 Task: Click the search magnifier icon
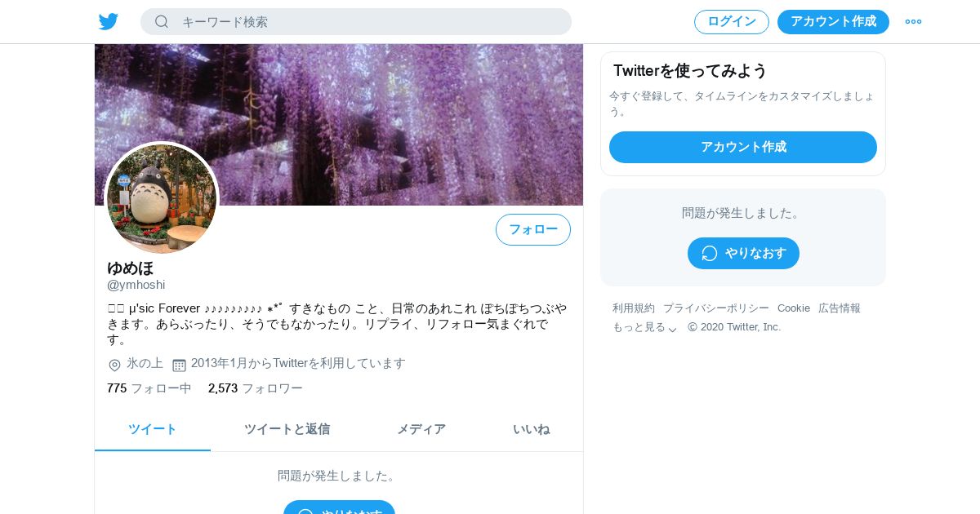tap(162, 21)
